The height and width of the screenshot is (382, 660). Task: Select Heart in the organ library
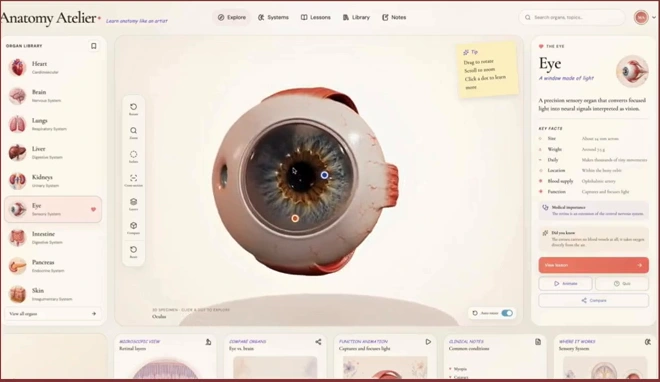(53, 67)
